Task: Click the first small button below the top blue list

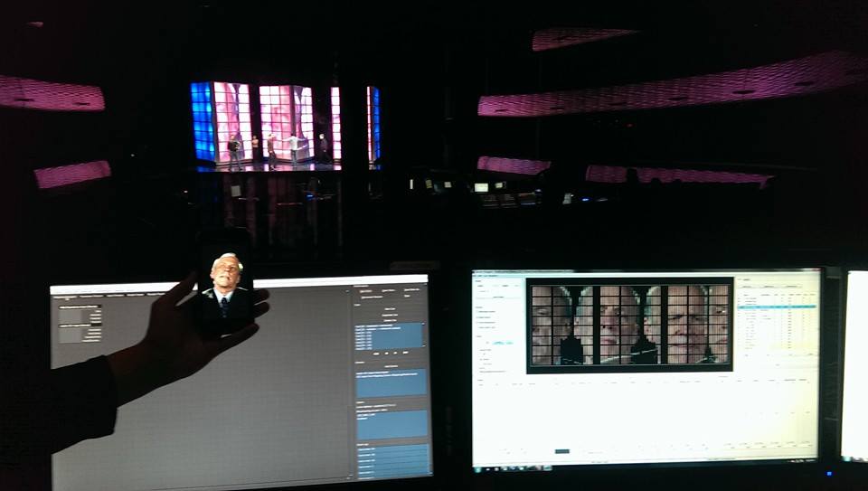Action: coord(377,354)
